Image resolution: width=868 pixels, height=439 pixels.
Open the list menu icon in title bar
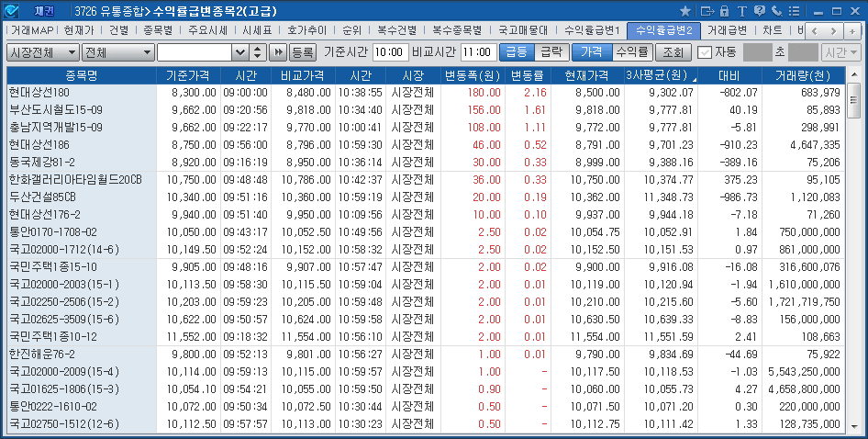pos(794,11)
